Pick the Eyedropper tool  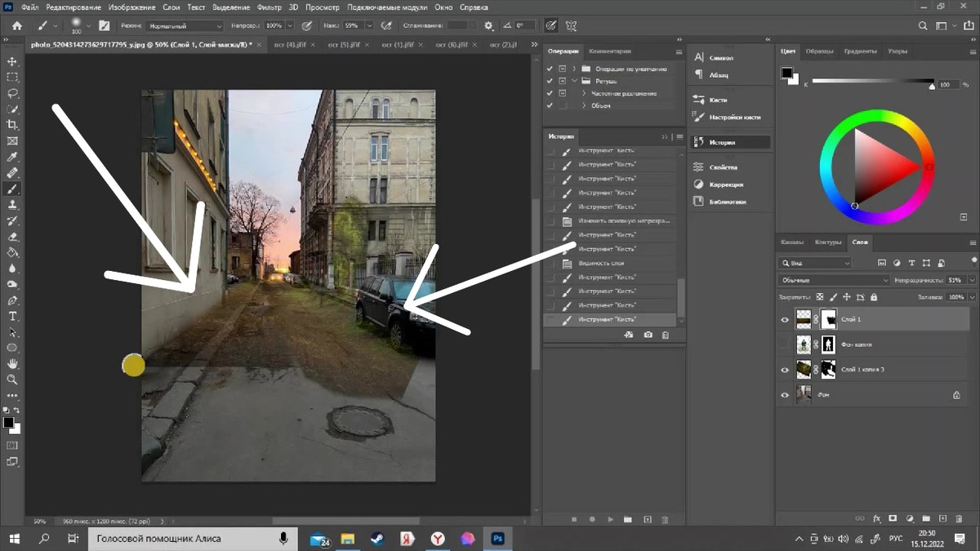(12, 157)
